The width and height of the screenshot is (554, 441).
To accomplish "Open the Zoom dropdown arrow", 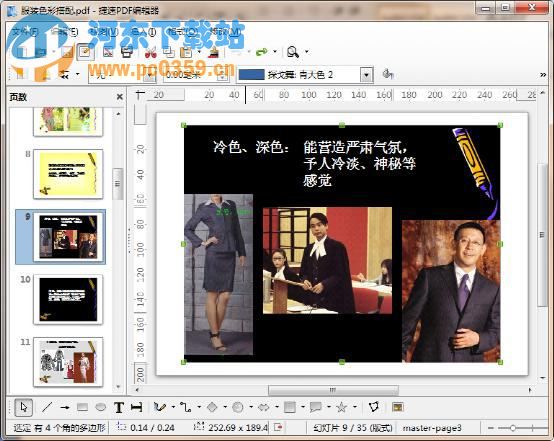I will click(x=307, y=52).
